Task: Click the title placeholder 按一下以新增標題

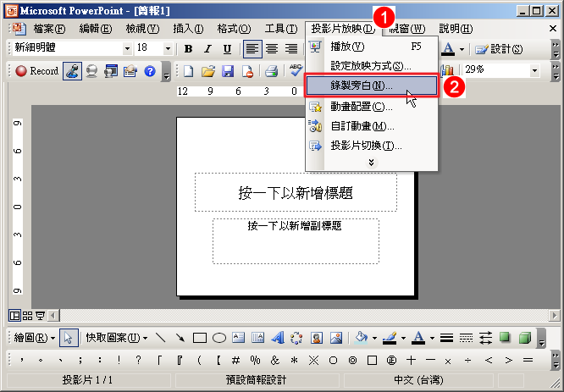Action: [x=296, y=193]
